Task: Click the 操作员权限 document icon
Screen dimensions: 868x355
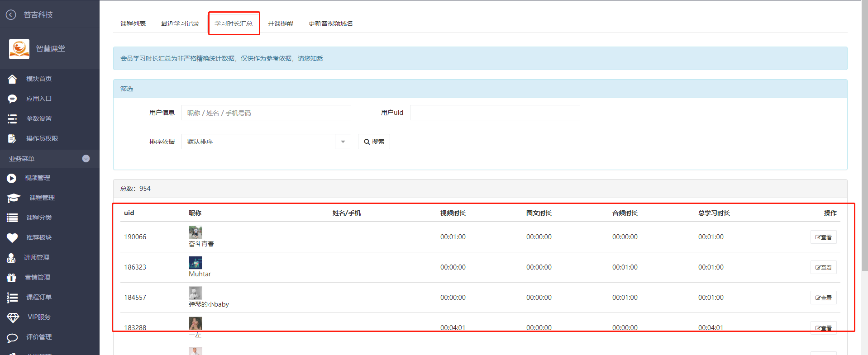Action: [x=12, y=139]
